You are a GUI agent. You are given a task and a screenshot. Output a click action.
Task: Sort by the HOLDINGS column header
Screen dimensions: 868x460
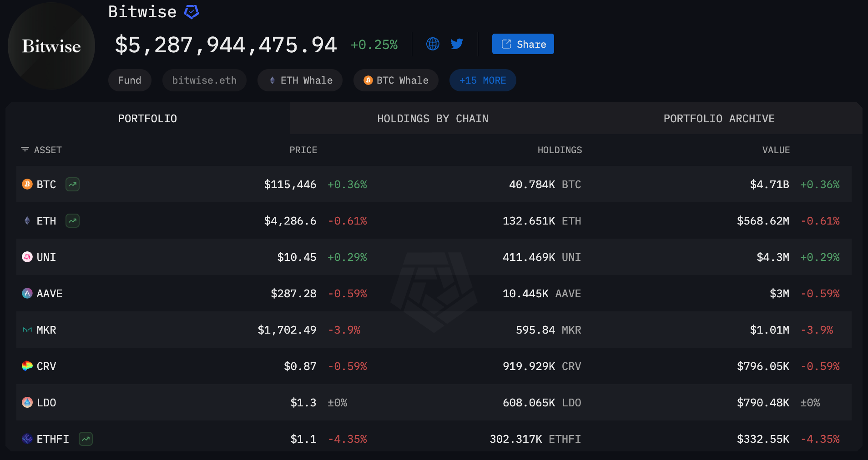click(560, 150)
